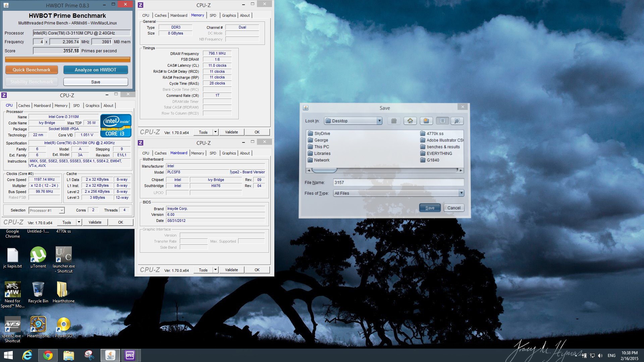This screenshot has height=362, width=644.
Task: Open SPD tab in top CPU-Z Memory window
Action: click(x=213, y=15)
